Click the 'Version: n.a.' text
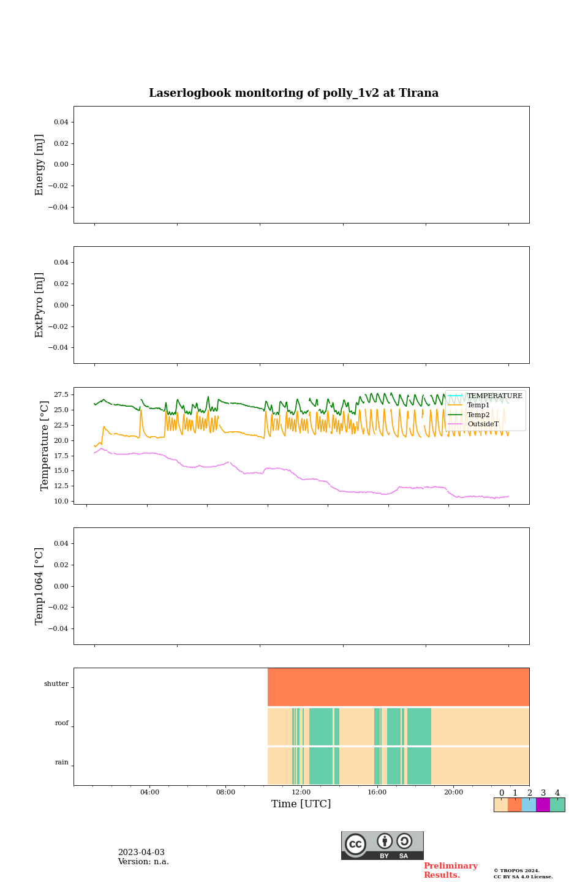The image size is (588, 882). (143, 862)
